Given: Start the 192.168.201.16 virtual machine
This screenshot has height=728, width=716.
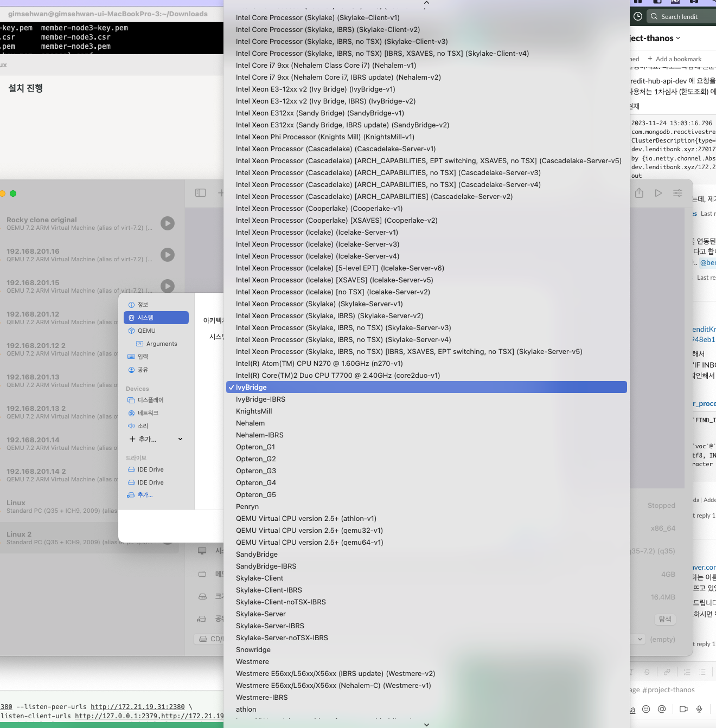Looking at the screenshot, I should pos(168,255).
